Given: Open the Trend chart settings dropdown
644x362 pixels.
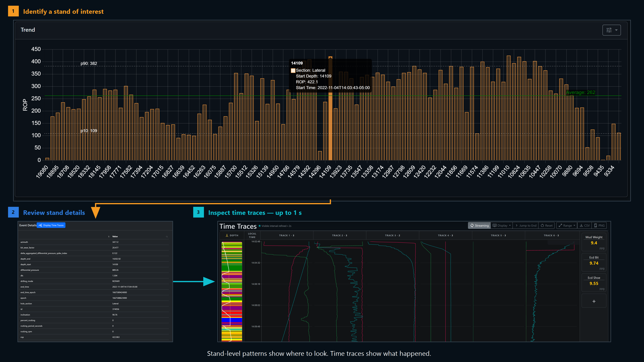Looking at the screenshot, I should click(611, 30).
